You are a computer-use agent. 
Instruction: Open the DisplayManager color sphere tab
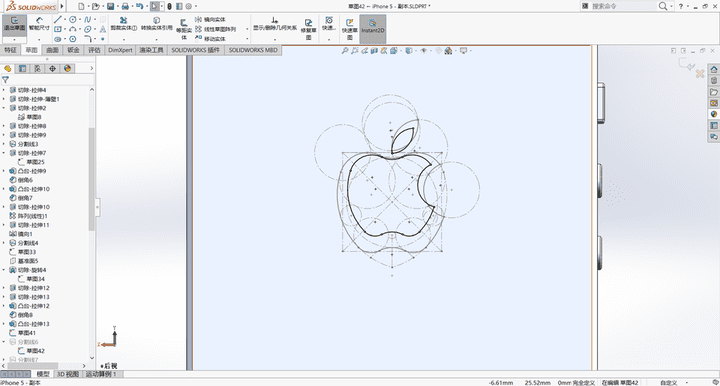tap(68, 68)
